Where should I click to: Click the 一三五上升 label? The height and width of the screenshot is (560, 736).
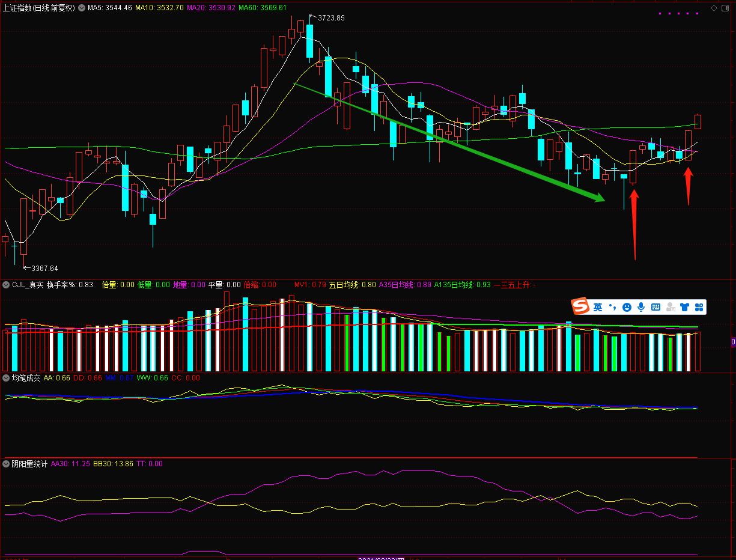point(514,284)
